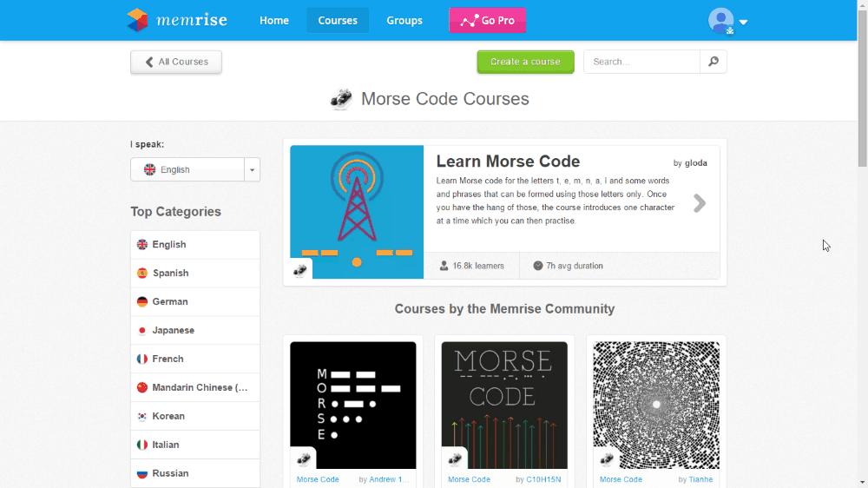Screen dimensions: 868x488
Task: Go to the Home tab
Action: 274,21
